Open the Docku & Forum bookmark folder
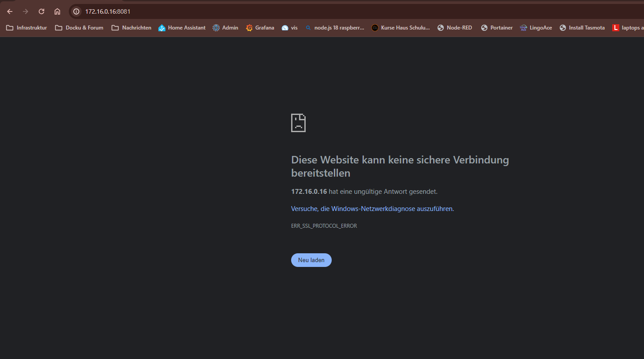Screen dimensions: 644x359 [x=79, y=28]
